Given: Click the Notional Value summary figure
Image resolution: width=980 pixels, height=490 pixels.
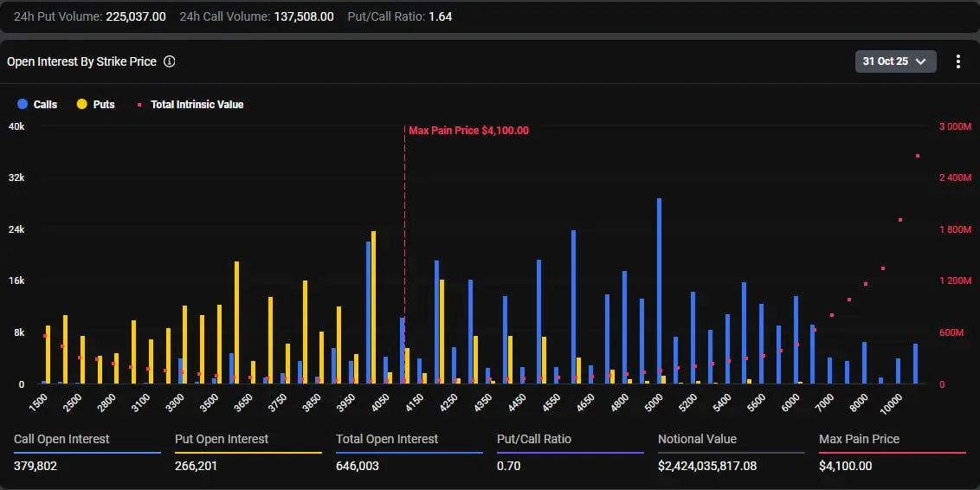Looking at the screenshot, I should 706,466.
